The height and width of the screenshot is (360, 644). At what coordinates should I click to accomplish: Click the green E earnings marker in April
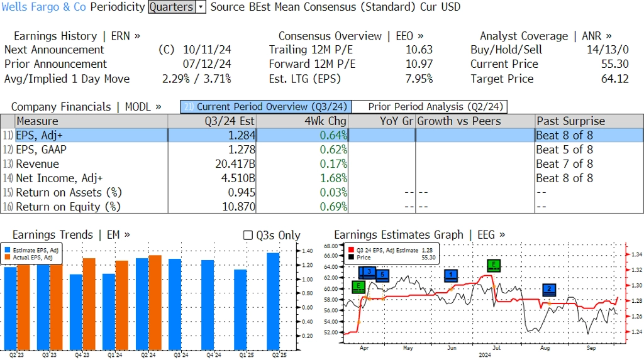click(358, 287)
